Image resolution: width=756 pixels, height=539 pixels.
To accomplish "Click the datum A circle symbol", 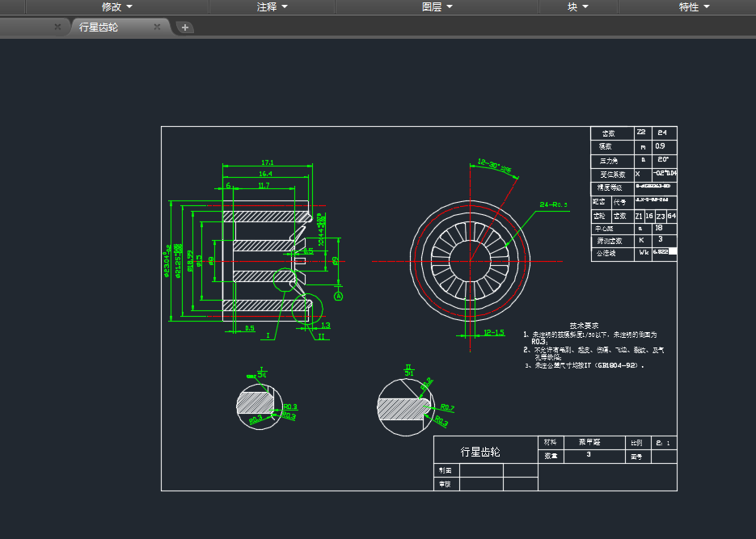I will [x=339, y=297].
